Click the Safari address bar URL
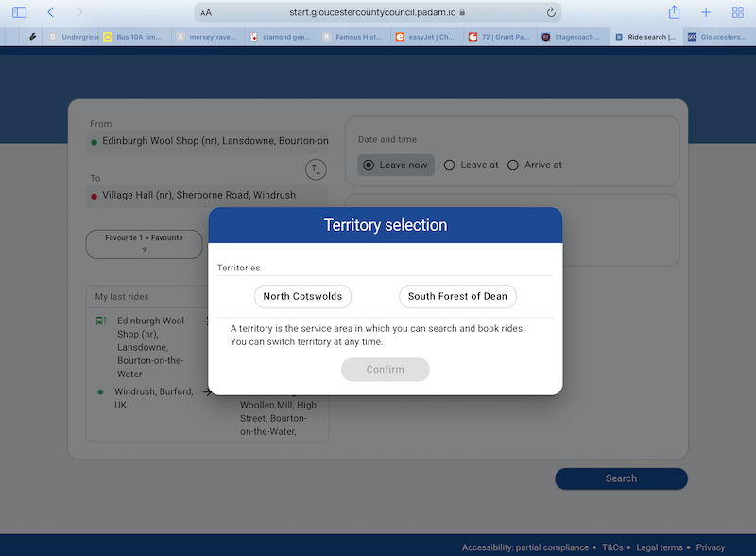The image size is (756, 556). pos(376,13)
